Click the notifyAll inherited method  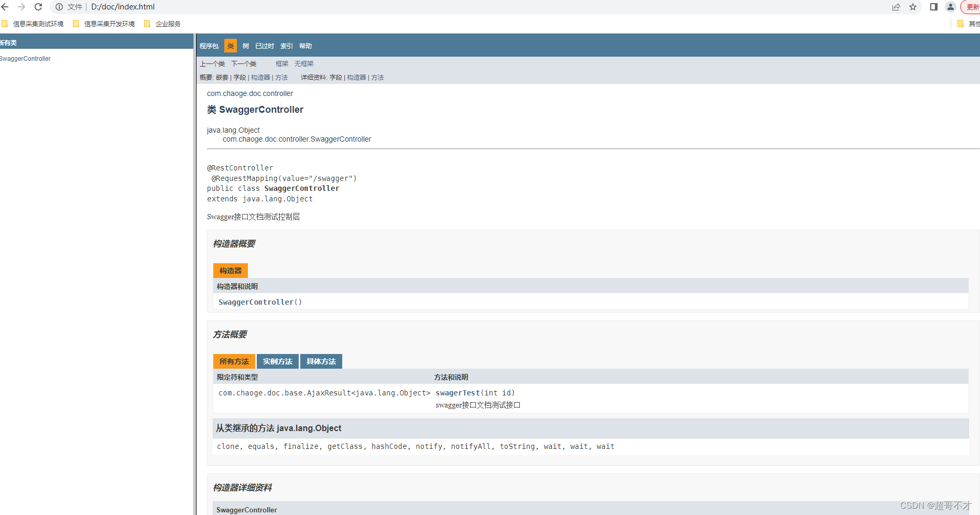(471, 446)
